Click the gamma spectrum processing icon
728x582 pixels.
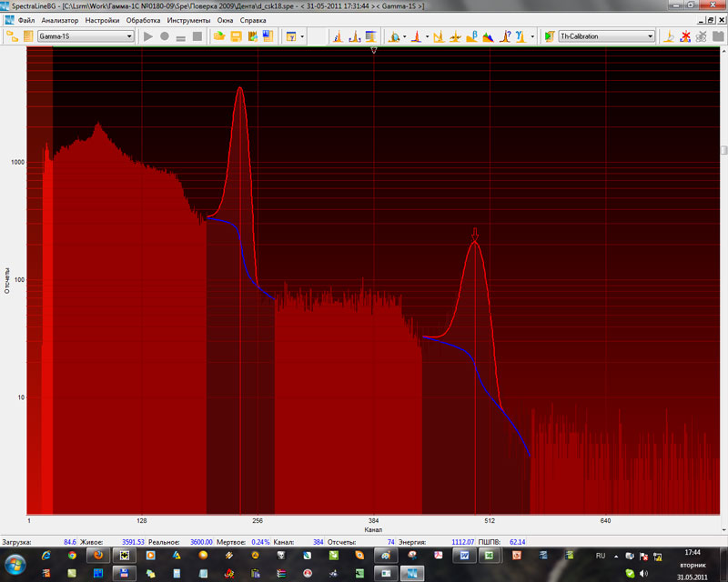point(520,36)
